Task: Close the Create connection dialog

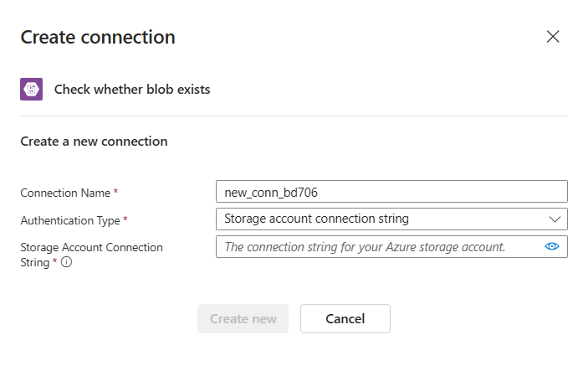Action: pos(553,37)
